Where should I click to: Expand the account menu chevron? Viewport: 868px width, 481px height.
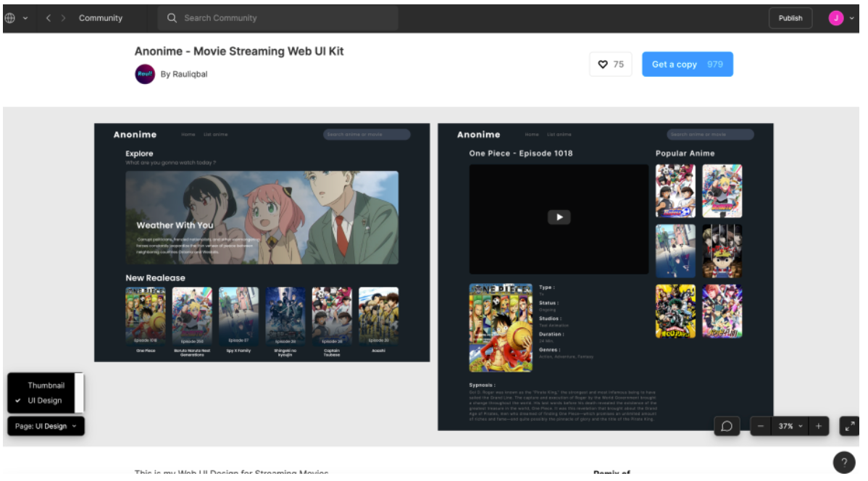tap(851, 18)
